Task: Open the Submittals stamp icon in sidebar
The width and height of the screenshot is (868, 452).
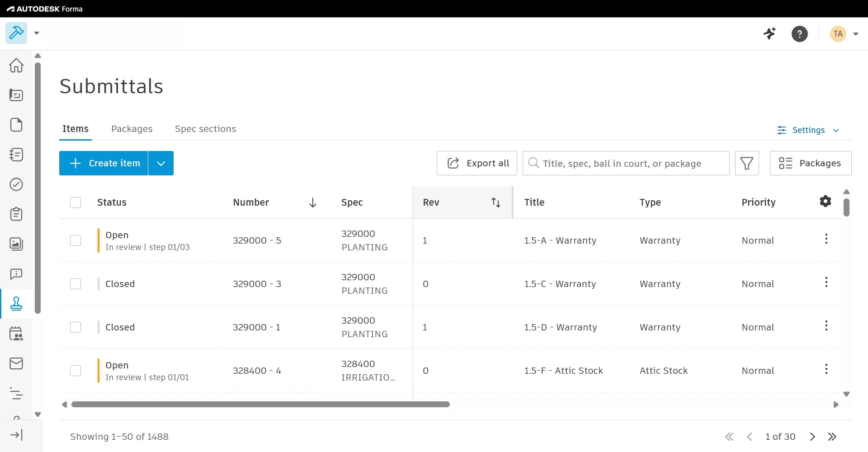Action: [16, 304]
